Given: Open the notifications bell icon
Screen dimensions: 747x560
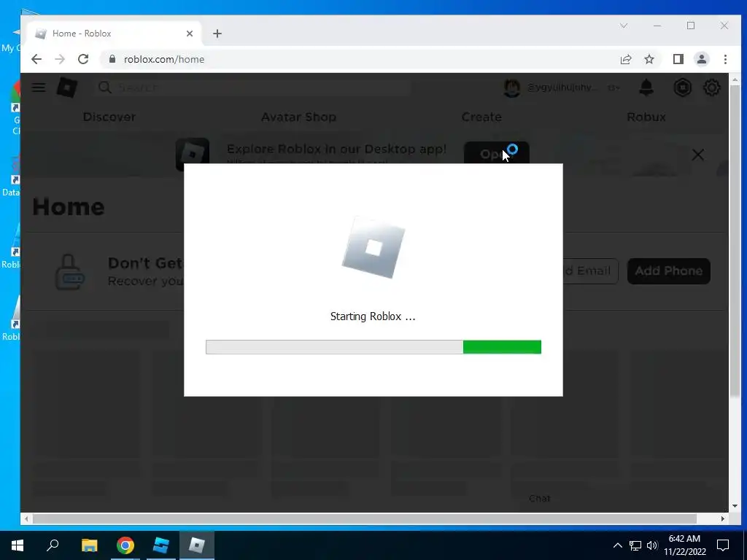Looking at the screenshot, I should pos(646,87).
